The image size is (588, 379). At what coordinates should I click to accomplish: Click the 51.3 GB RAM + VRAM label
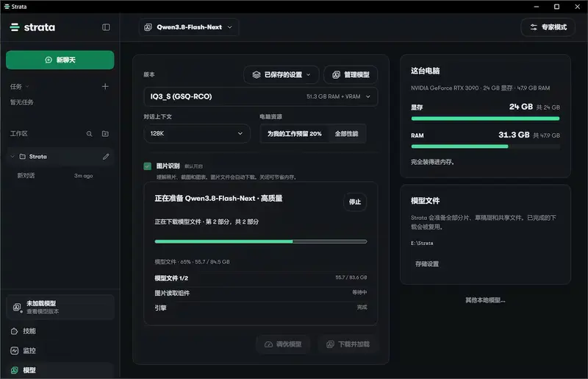tap(334, 96)
